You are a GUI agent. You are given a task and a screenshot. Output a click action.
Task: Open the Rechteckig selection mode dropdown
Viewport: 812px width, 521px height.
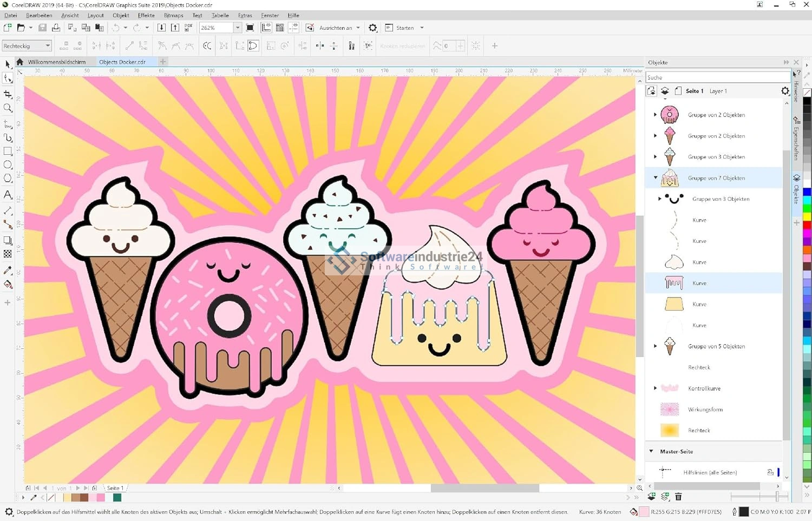48,46
